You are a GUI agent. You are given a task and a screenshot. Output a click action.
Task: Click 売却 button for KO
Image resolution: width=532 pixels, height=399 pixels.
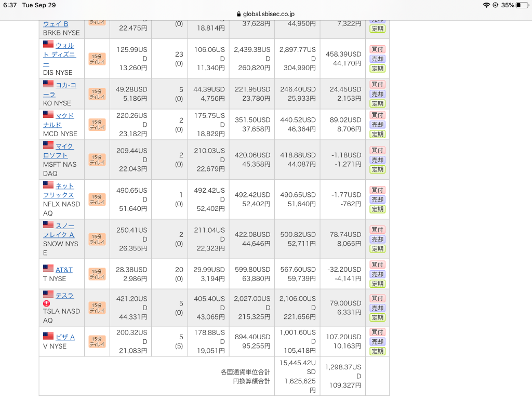click(x=377, y=94)
